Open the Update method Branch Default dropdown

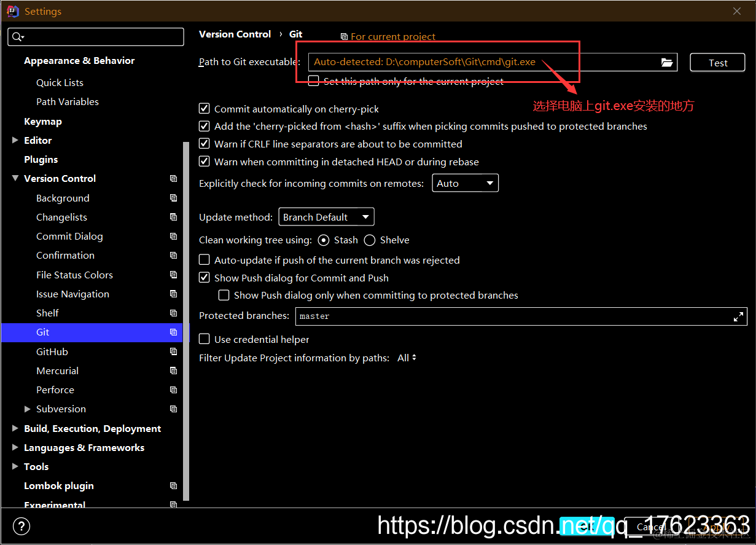[x=326, y=217]
